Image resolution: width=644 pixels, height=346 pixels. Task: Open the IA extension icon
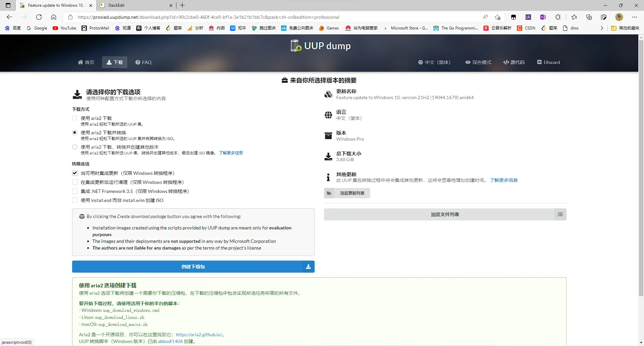coord(528,17)
